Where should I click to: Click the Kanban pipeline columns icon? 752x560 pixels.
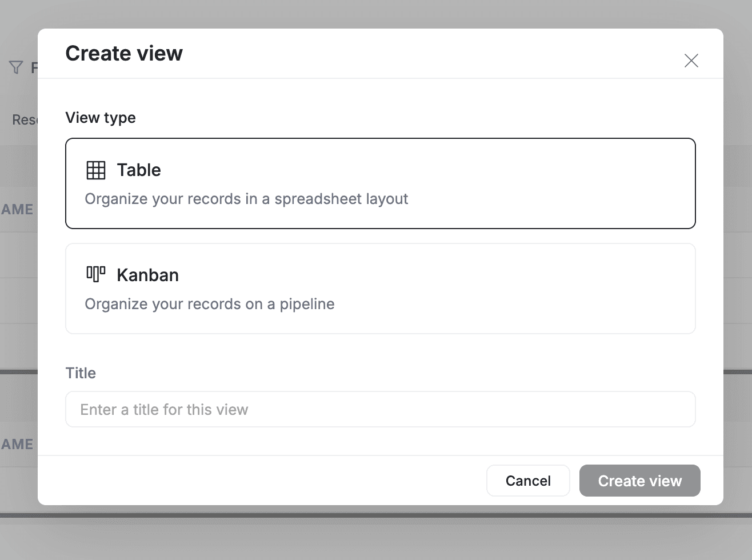click(x=95, y=273)
